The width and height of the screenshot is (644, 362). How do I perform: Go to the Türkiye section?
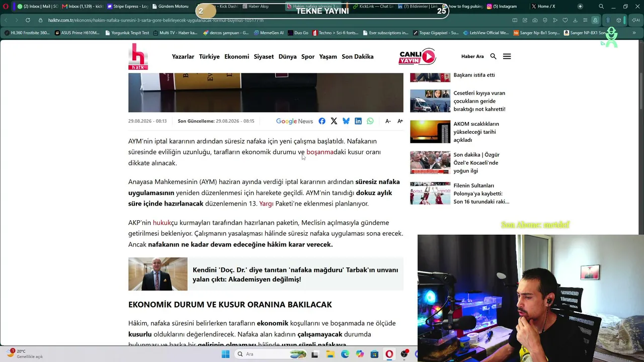tap(209, 56)
